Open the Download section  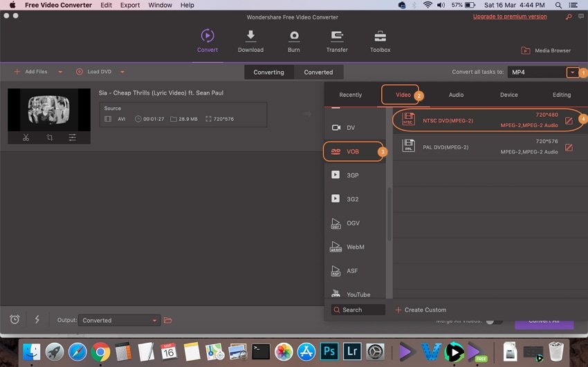click(x=250, y=41)
